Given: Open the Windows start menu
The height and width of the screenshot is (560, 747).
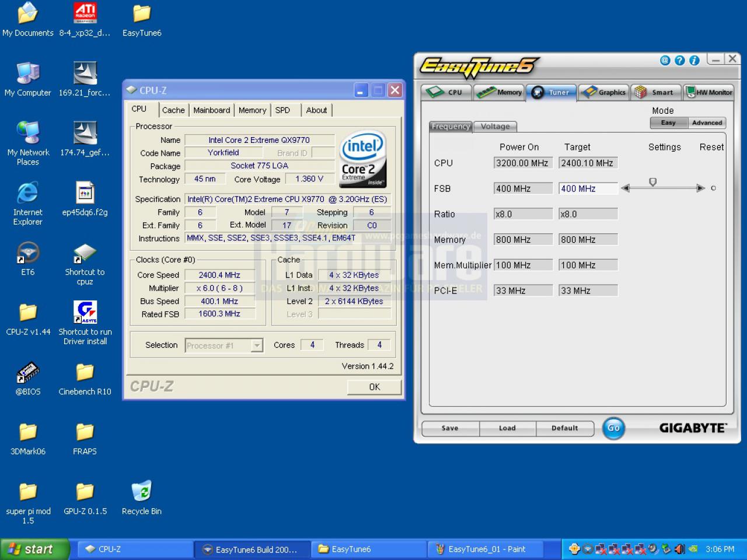Looking at the screenshot, I should (35, 549).
